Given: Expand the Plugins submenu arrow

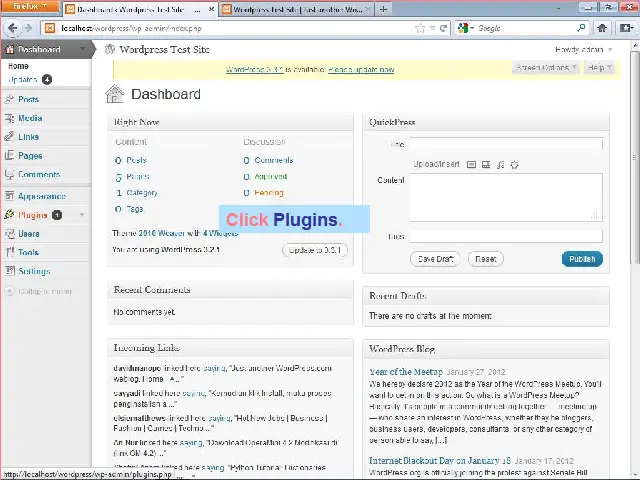Looking at the screenshot, I should point(82,215).
